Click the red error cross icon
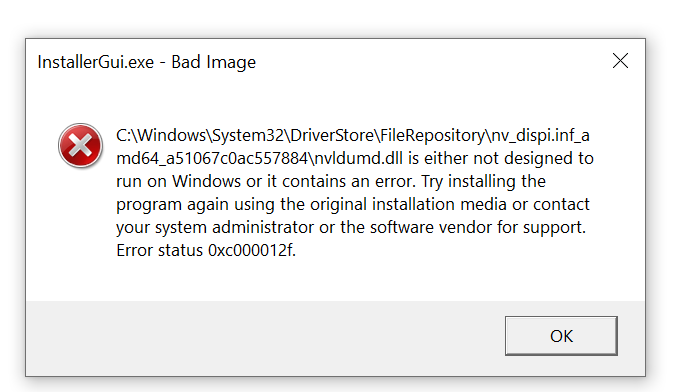 (81, 146)
